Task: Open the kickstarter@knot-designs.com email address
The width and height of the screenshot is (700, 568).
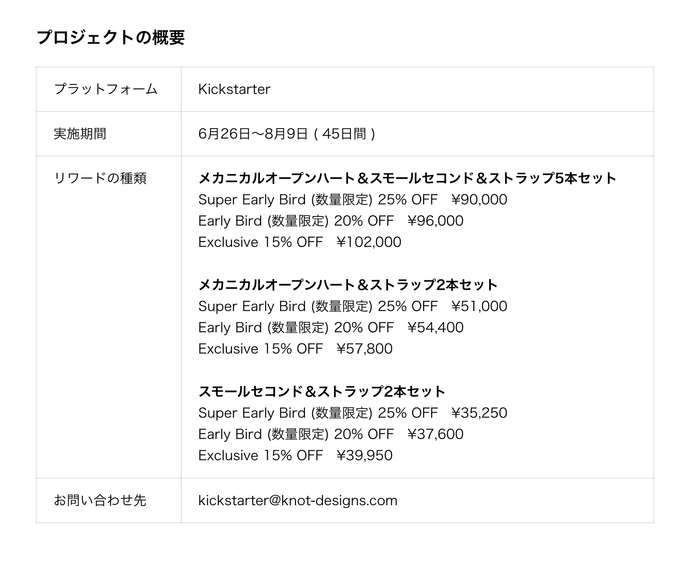Action: pyautogui.click(x=298, y=500)
